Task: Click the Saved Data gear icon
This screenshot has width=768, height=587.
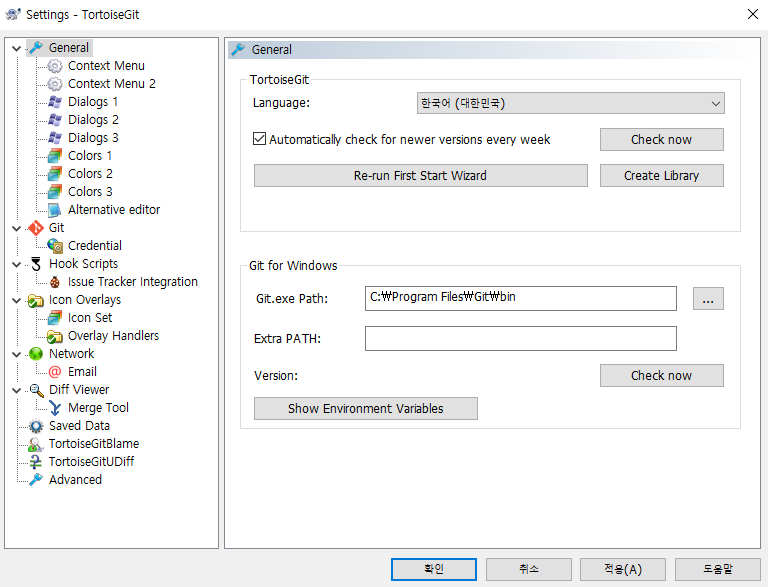Action: [36, 426]
